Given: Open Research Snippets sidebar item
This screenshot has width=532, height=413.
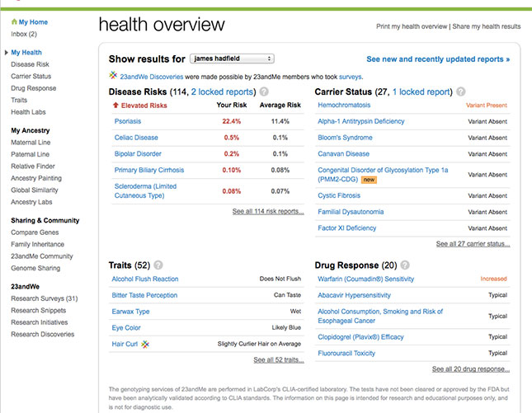Looking at the screenshot, I should [x=38, y=310].
